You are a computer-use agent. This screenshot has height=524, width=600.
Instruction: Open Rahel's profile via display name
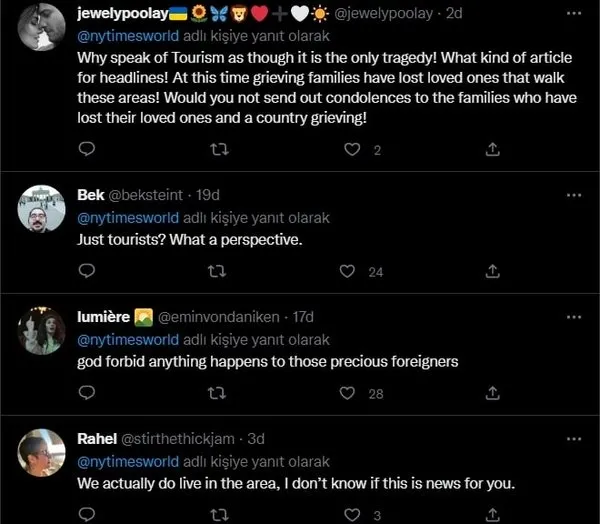pyautogui.click(x=97, y=438)
